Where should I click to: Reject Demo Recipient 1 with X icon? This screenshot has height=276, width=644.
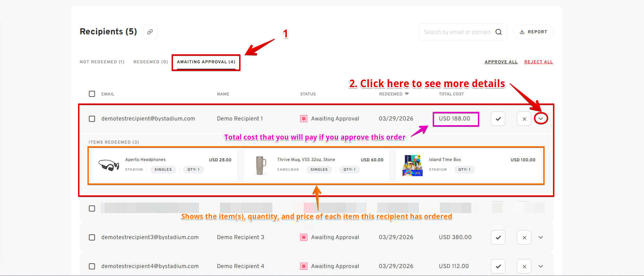point(524,119)
